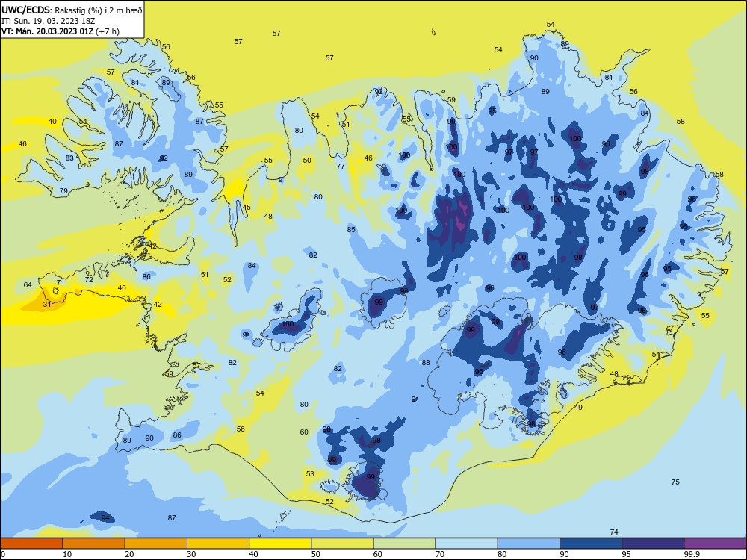Click the map value '88'

[426, 362]
